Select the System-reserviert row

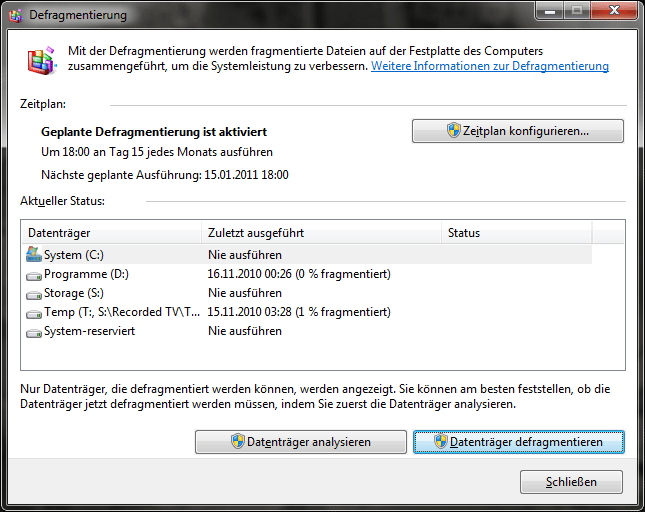coord(309,331)
